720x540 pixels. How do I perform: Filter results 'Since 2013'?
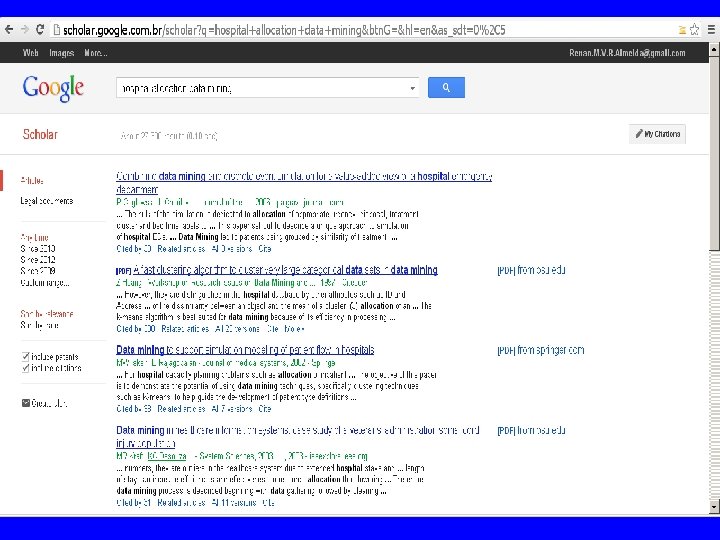click(x=38, y=248)
